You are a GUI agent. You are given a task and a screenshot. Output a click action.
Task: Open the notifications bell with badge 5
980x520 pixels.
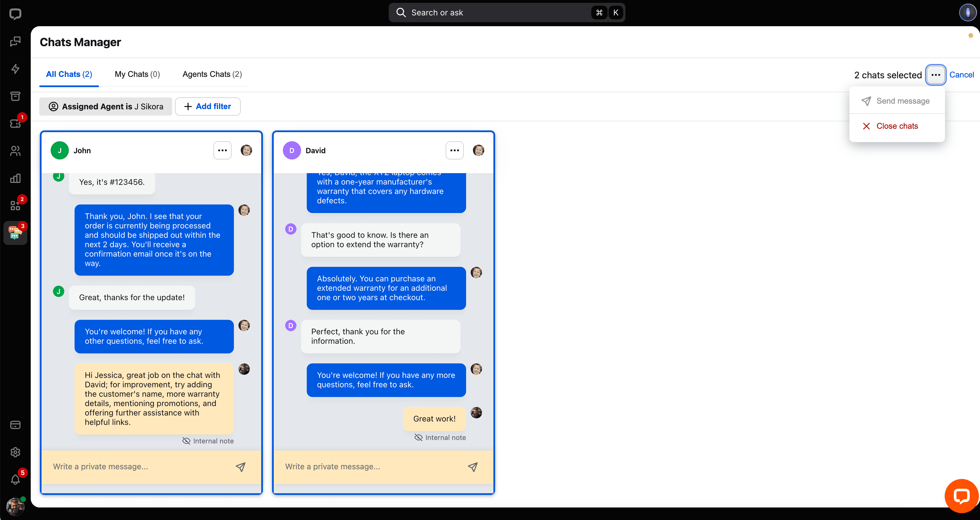point(15,479)
